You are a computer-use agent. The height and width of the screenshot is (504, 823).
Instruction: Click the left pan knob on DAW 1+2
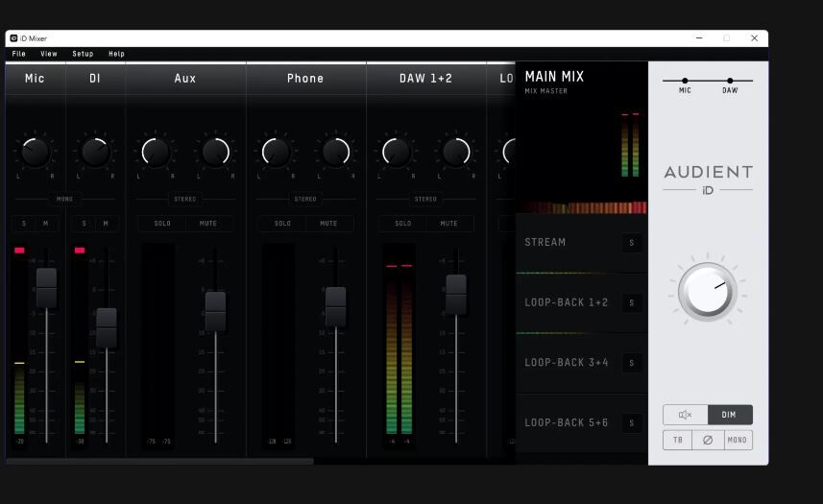[x=396, y=152]
